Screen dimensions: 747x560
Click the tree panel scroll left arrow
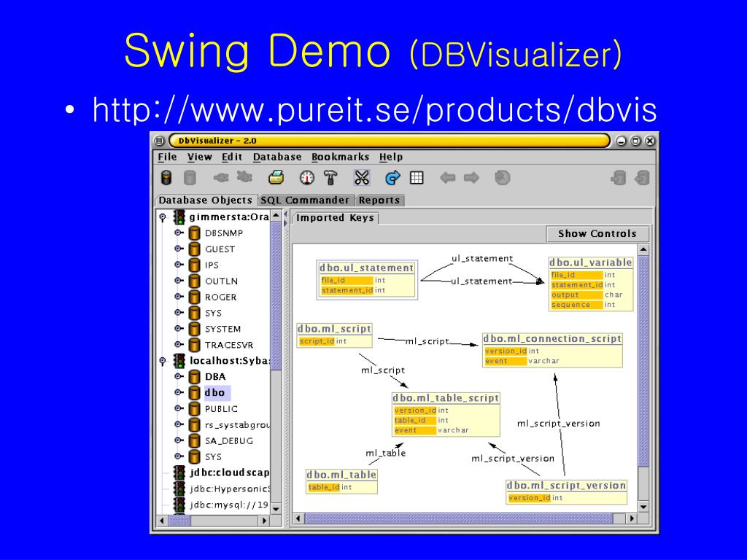point(162,521)
